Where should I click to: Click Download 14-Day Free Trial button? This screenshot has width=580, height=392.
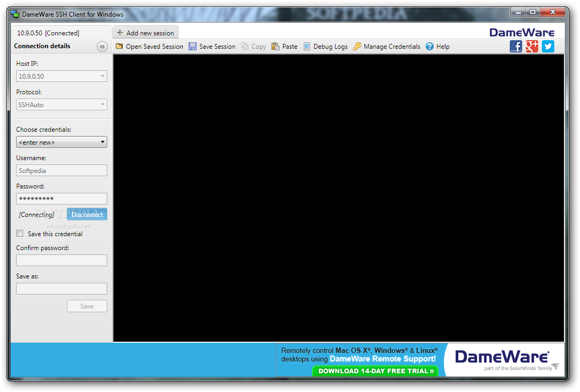pos(375,371)
